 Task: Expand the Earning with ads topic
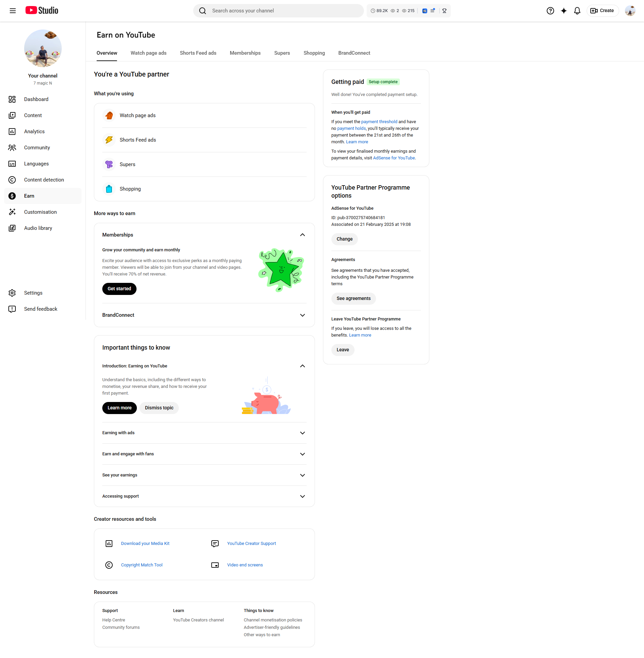click(302, 433)
